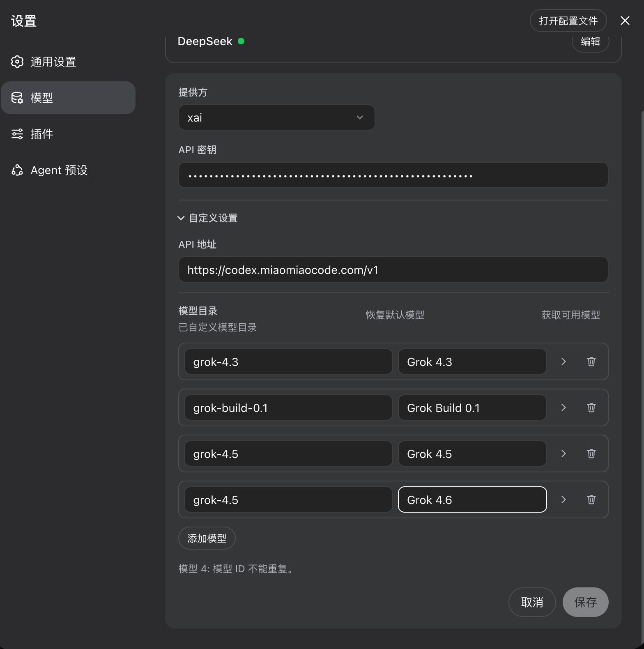Click the 设置 dialog title
644x649 pixels.
point(24,21)
